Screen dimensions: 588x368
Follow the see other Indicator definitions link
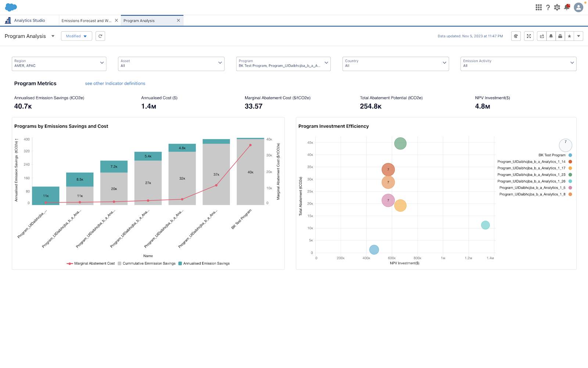(x=115, y=84)
